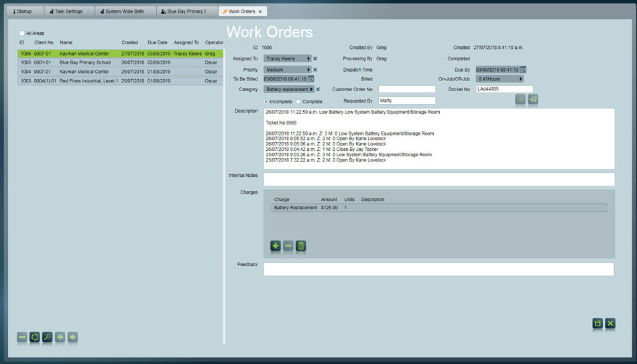This screenshot has height=364, width=637.
Task: Switch to the Task Settings tab
Action: pyautogui.click(x=69, y=11)
